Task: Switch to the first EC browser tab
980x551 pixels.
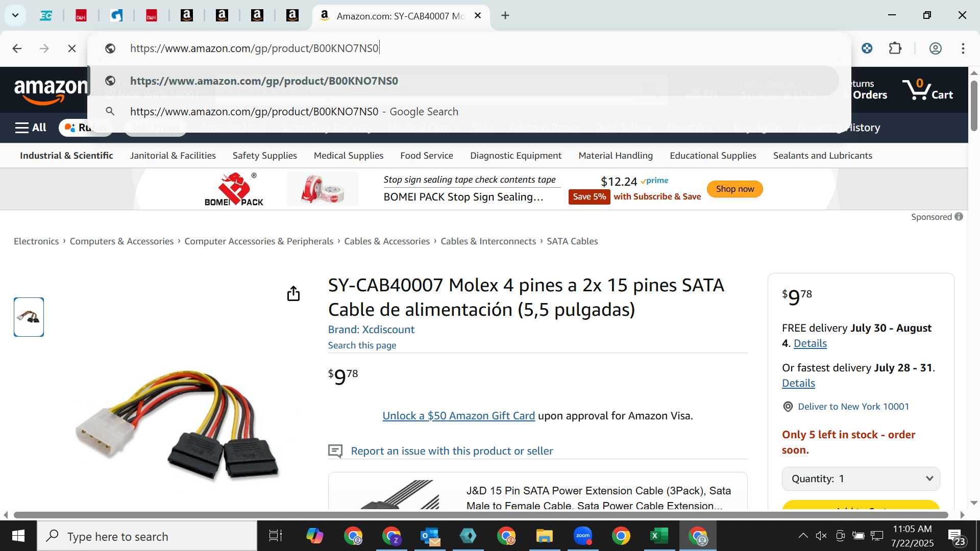Action: pos(46,16)
